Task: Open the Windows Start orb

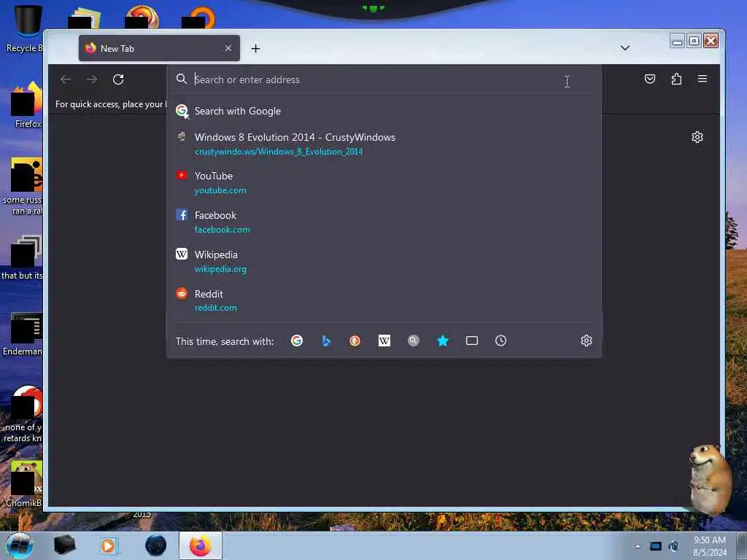Action: click(20, 545)
